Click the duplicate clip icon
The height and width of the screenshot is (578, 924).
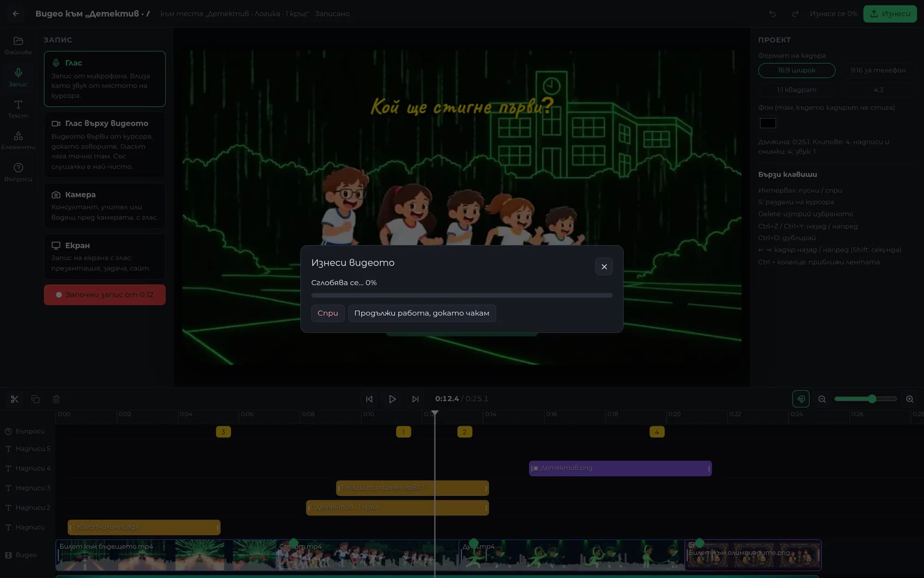click(x=36, y=399)
